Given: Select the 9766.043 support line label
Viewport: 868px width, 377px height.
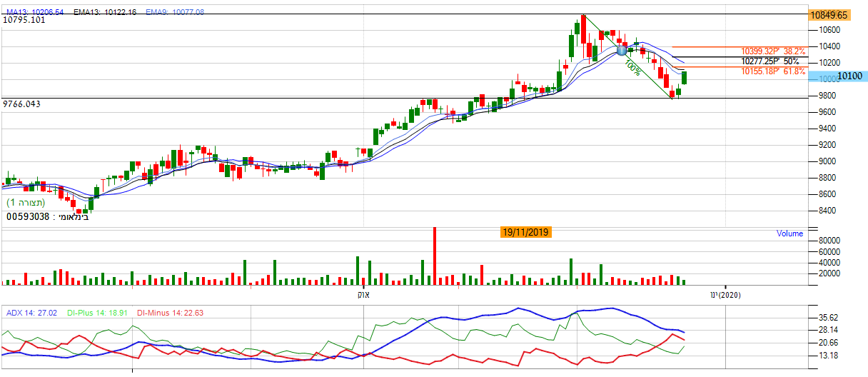Looking at the screenshot, I should pyautogui.click(x=21, y=104).
